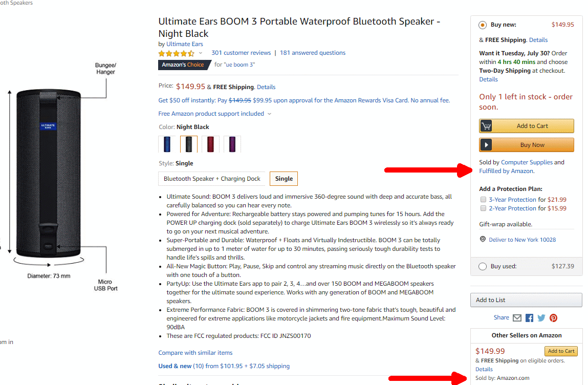
Task: Click the delivery location pin icon
Action: coord(483,239)
